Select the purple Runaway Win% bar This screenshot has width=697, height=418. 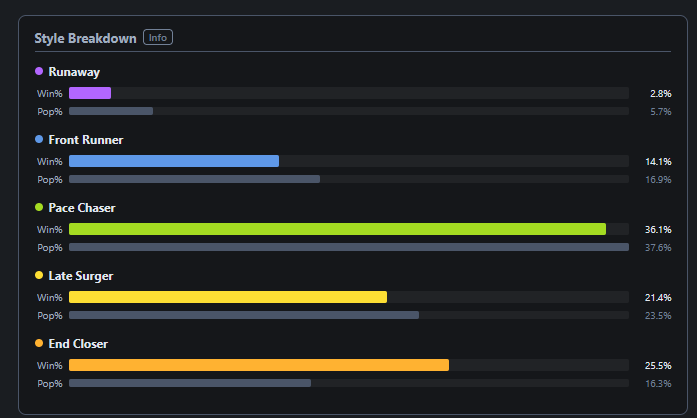90,93
